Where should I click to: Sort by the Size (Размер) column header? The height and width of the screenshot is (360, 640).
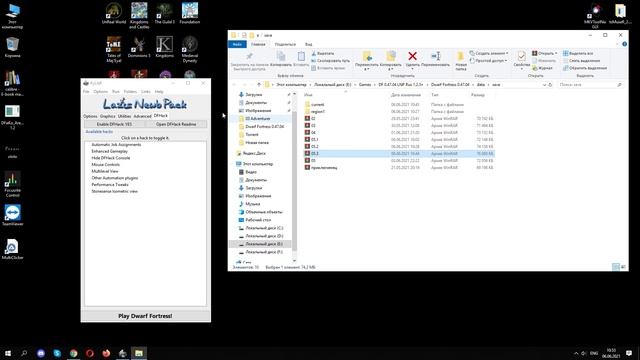(478, 95)
